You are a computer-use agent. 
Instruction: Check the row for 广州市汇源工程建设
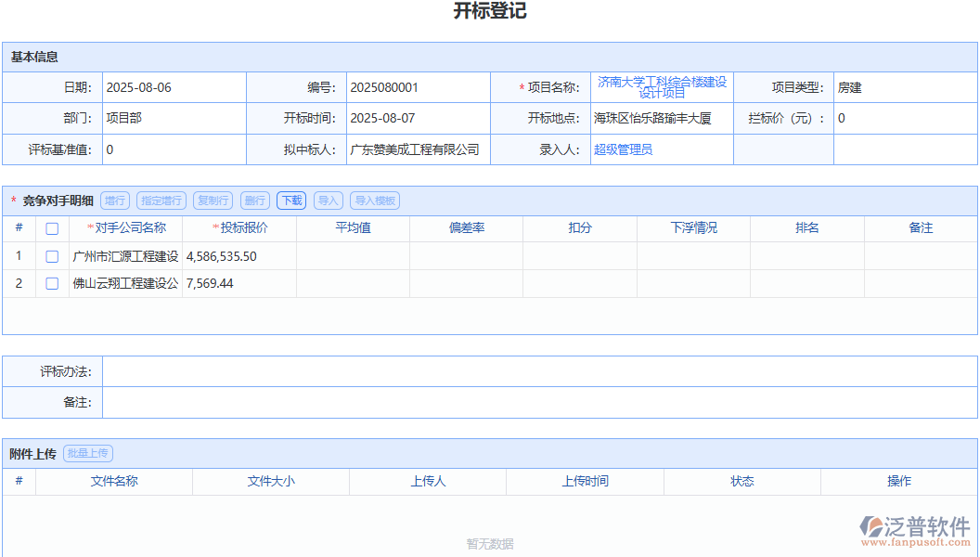52,256
